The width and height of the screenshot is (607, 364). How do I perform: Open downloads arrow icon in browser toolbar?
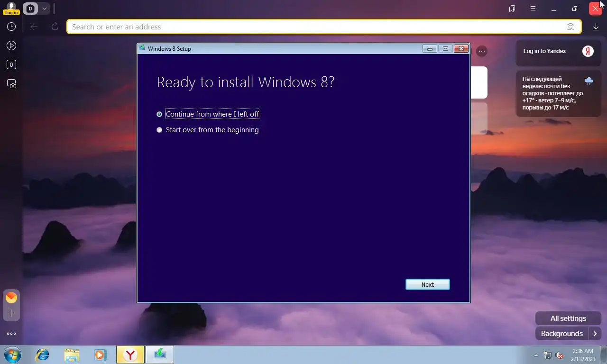click(596, 27)
